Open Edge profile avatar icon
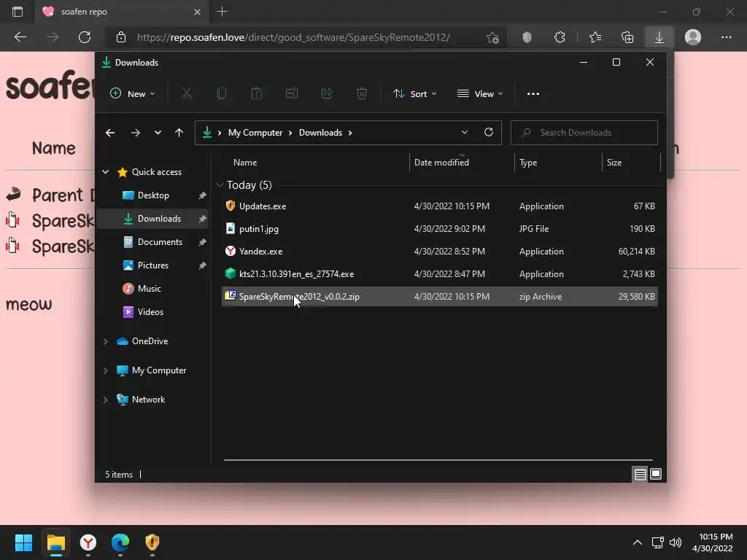This screenshot has height=560, width=747. click(x=693, y=37)
